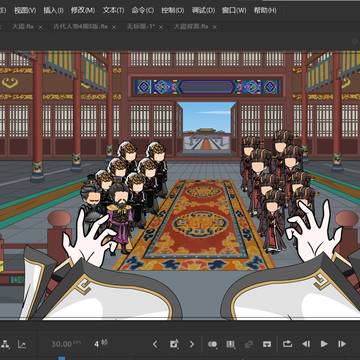Close the 大臣.fla document tab
The image size is (360, 360).
click(40, 28)
